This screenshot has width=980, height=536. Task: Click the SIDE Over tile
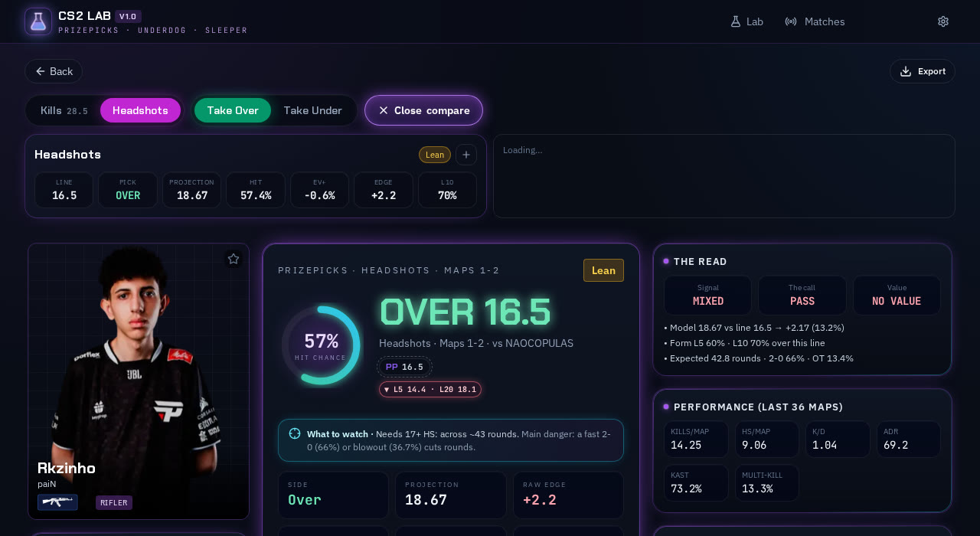click(333, 495)
